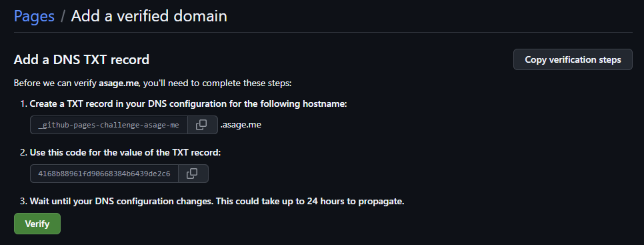
Task: Click the Before we can verify sentence start
Action: coord(55,83)
